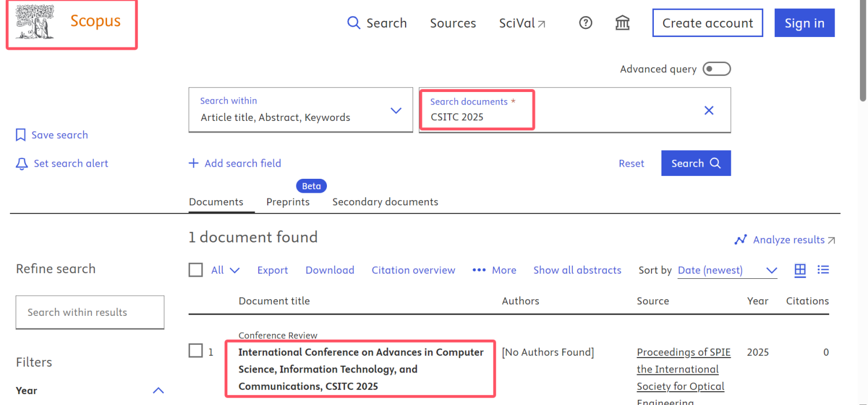The width and height of the screenshot is (868, 405).
Task: Click Download in results toolbar
Action: click(x=330, y=270)
